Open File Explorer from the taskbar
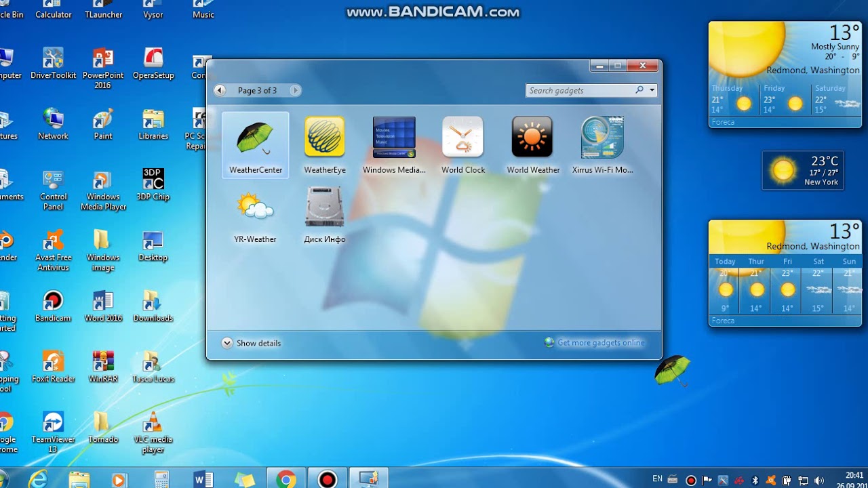The image size is (868, 488). click(79, 479)
